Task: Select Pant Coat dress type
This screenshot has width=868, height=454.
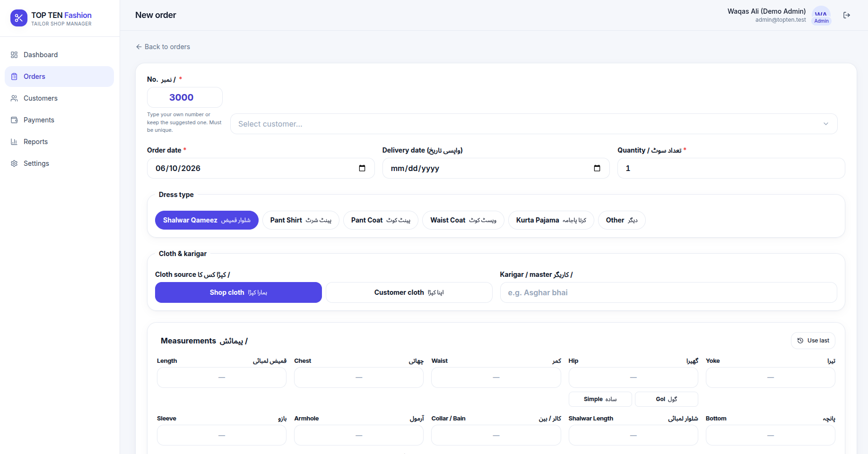Action: tap(381, 220)
